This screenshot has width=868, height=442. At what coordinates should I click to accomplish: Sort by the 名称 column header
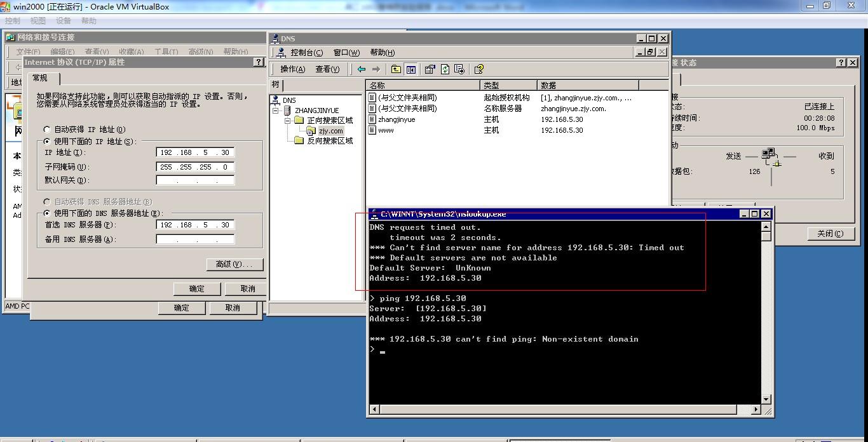[x=423, y=85]
